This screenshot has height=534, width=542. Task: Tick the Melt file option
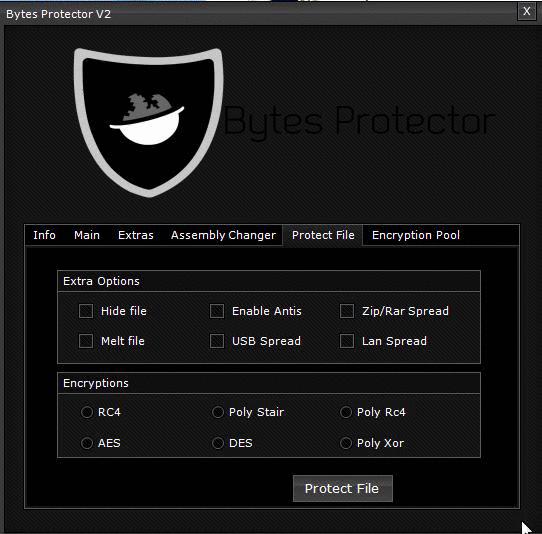point(86,341)
